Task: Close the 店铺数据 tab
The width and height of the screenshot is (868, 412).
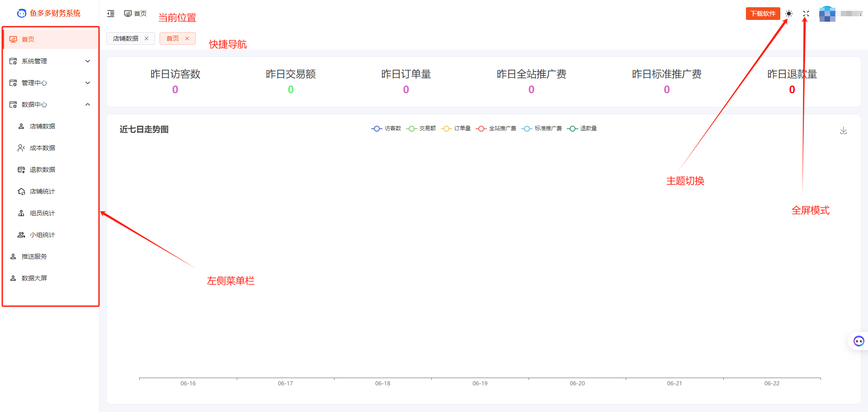Action: [x=146, y=38]
